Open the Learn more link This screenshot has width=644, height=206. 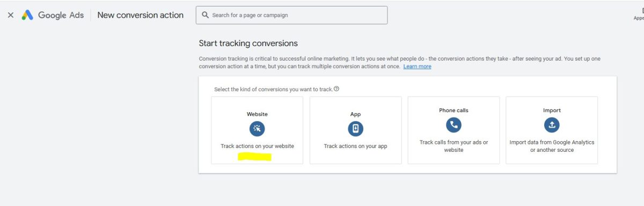pyautogui.click(x=417, y=67)
